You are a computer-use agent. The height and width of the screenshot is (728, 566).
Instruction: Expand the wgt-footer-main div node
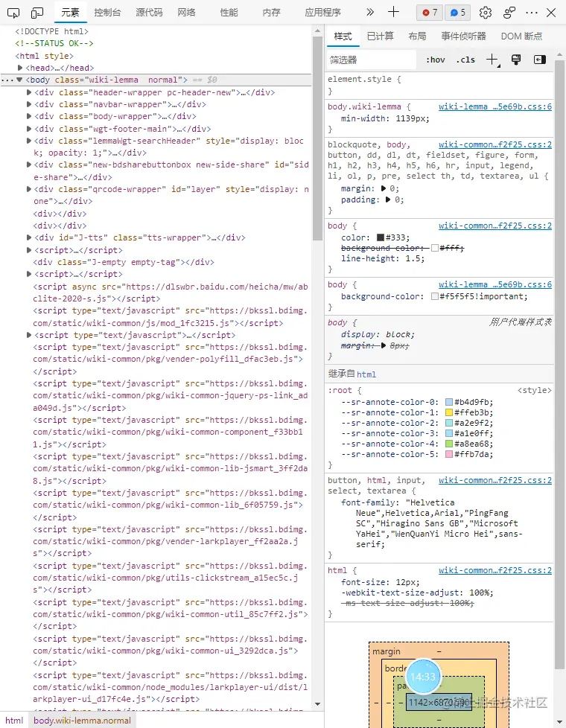pos(29,129)
